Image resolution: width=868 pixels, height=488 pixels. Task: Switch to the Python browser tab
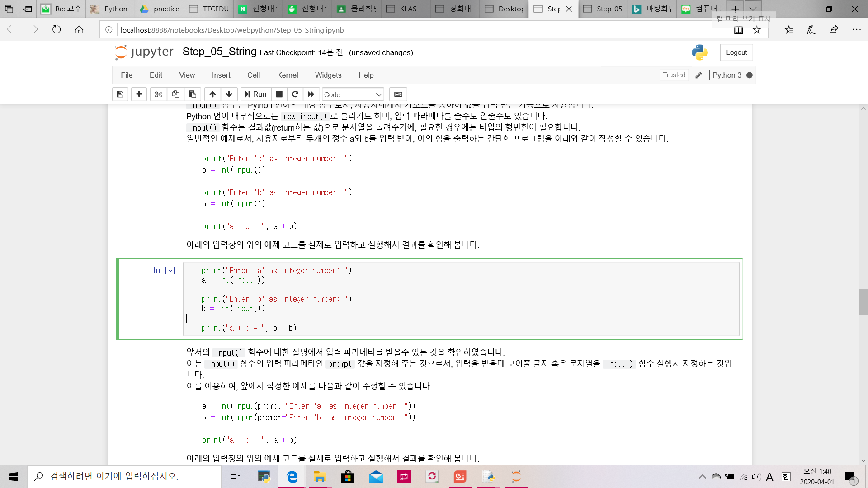pos(110,9)
